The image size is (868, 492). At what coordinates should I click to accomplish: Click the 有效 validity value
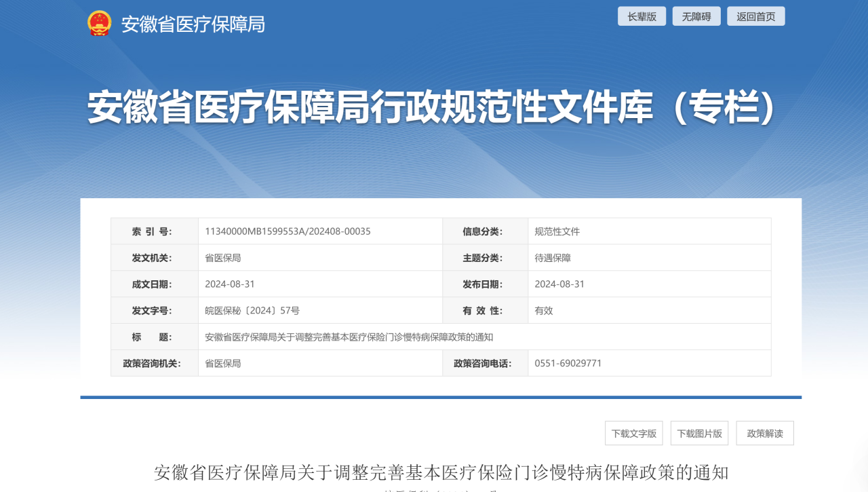544,311
